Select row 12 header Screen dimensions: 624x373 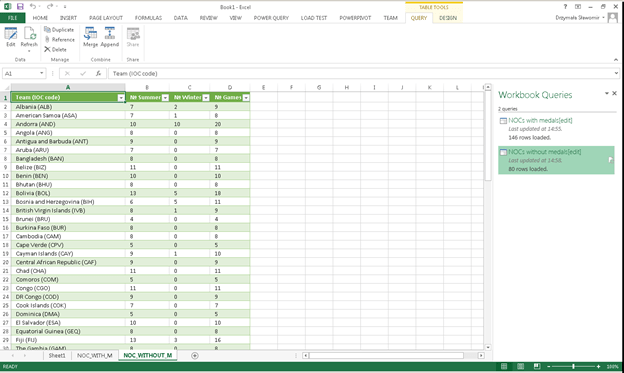[6, 193]
